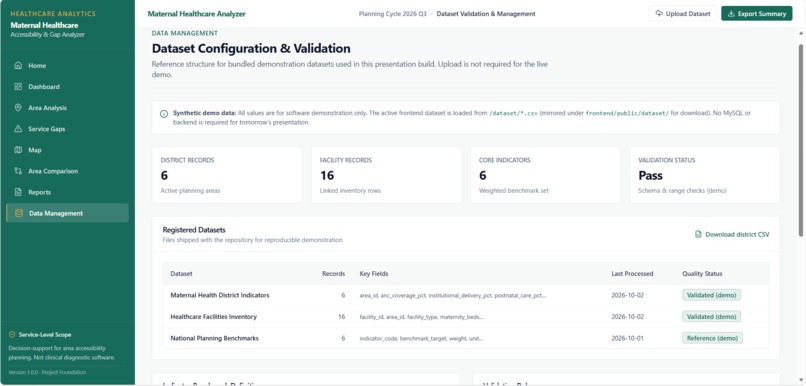Click the Maternal Healthcare Analyzer header title
Viewport: 806px width, 386px height.
196,14
